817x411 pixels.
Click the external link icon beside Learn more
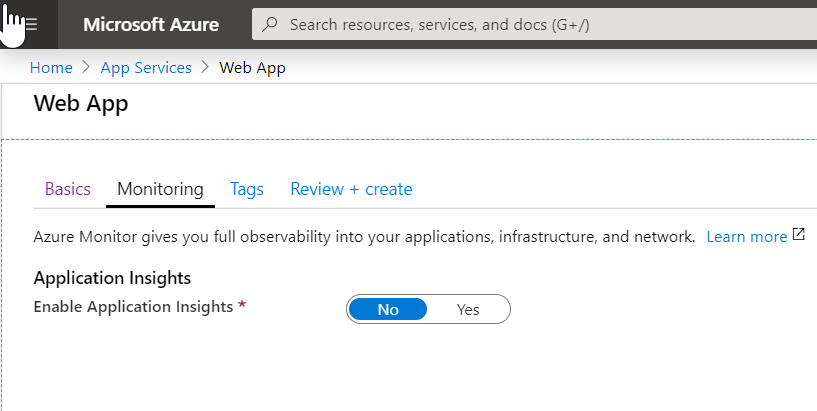tap(798, 236)
